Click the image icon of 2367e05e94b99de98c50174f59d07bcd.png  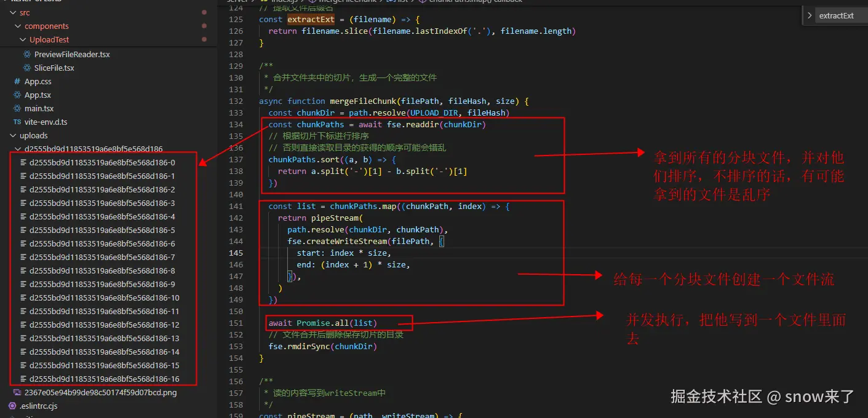(x=17, y=392)
